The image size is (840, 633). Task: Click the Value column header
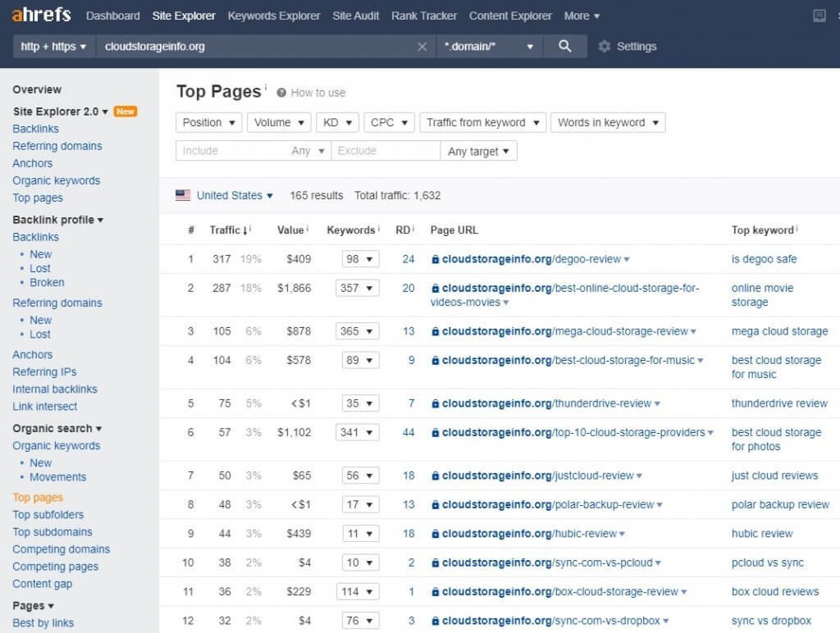point(290,230)
